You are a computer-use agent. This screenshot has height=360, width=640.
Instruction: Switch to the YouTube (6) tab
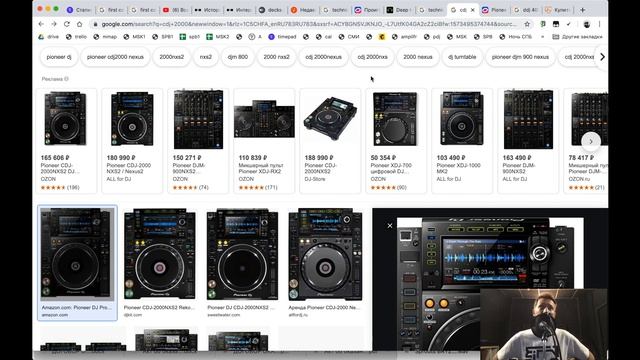(175, 9)
